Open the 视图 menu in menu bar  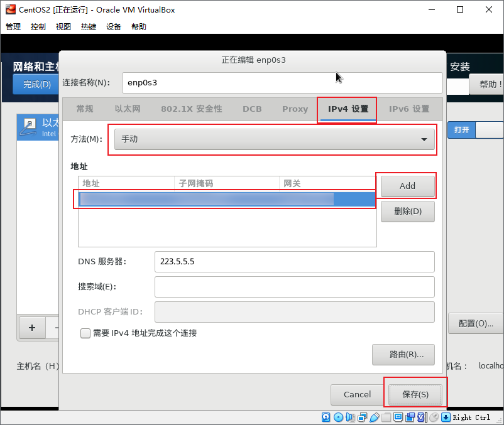click(x=63, y=27)
